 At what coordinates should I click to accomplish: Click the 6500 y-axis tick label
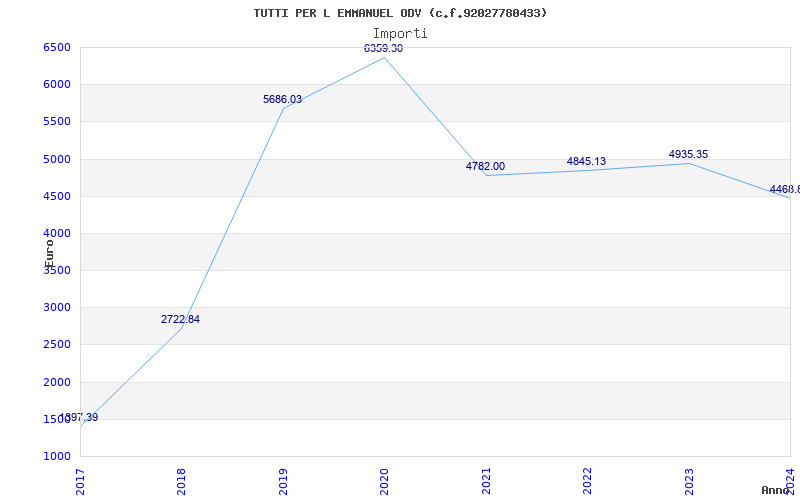click(x=57, y=47)
